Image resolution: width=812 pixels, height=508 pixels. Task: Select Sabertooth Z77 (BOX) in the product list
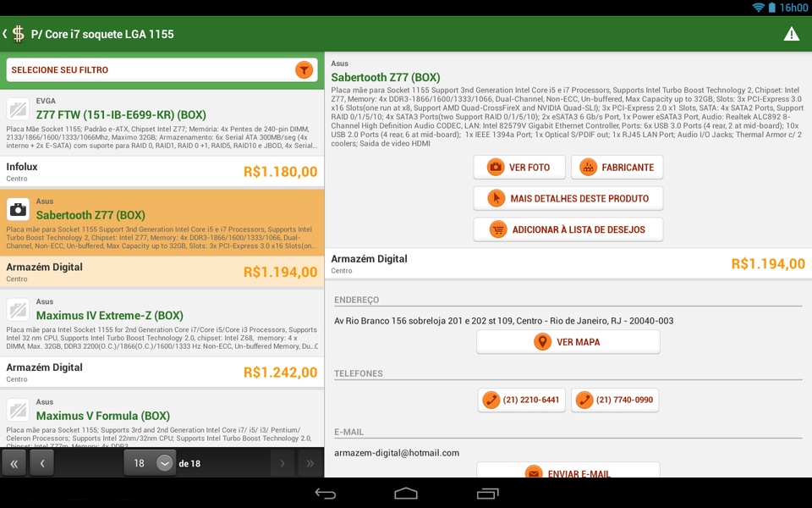91,215
